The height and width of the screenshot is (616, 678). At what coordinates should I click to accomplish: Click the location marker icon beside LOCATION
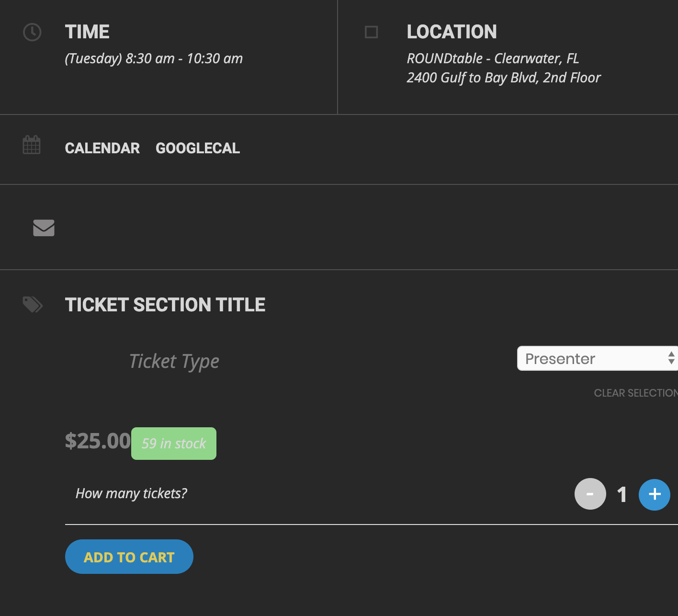coord(371,33)
